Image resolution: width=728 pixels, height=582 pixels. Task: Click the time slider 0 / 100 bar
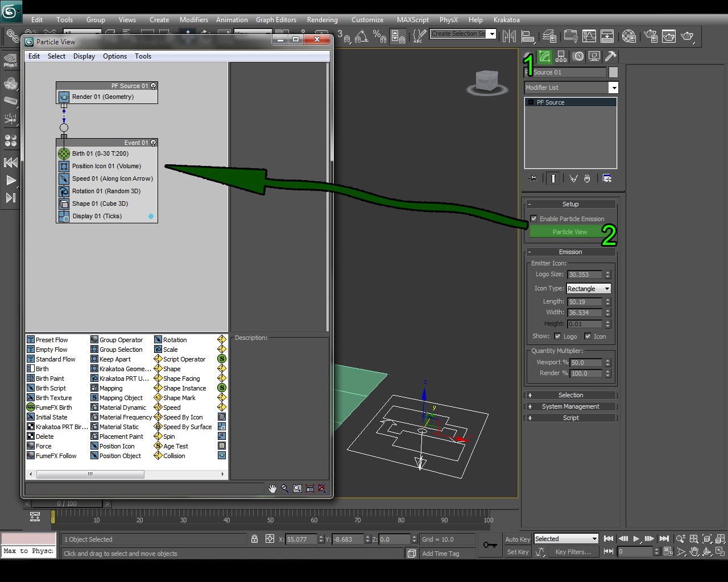pos(67,504)
